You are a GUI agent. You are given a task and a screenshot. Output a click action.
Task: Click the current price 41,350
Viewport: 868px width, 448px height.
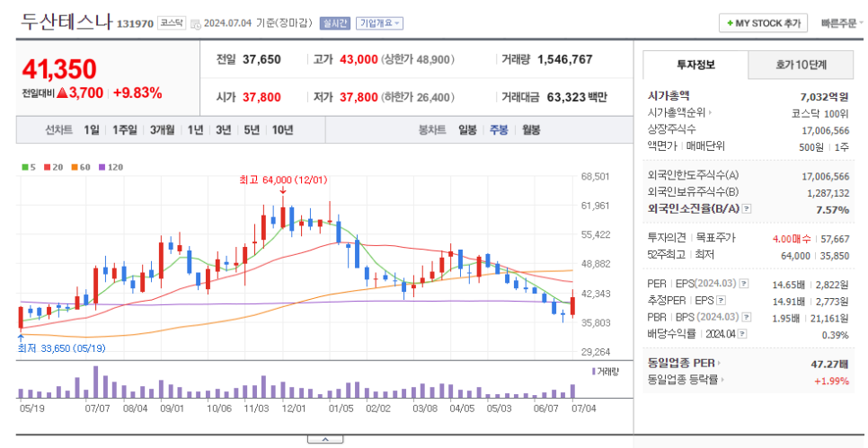59,69
